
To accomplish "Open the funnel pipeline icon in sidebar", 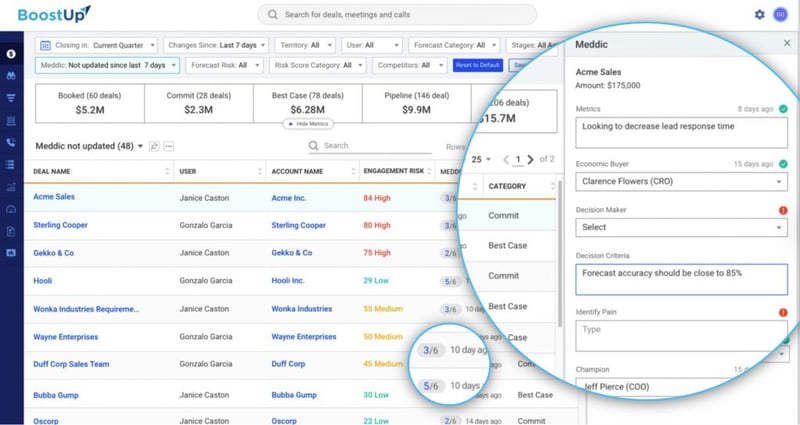I will click(x=11, y=98).
